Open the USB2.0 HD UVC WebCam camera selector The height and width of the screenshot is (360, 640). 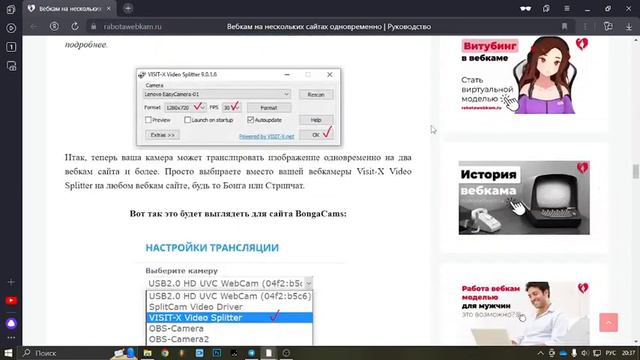[x=229, y=283]
